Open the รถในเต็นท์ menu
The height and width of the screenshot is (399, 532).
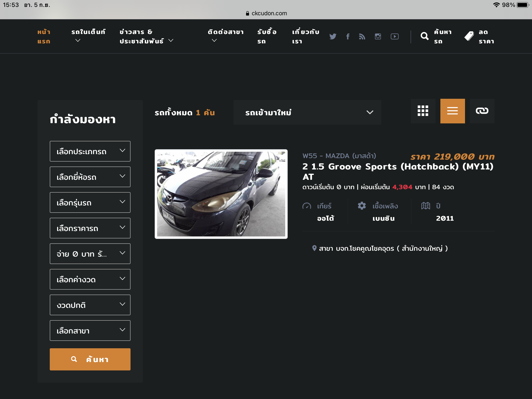pyautogui.click(x=88, y=32)
